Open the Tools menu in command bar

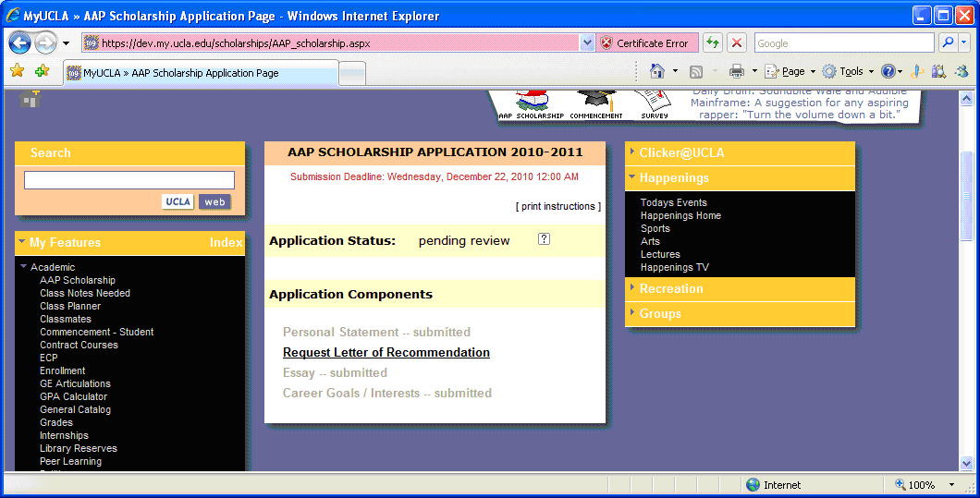pyautogui.click(x=851, y=71)
